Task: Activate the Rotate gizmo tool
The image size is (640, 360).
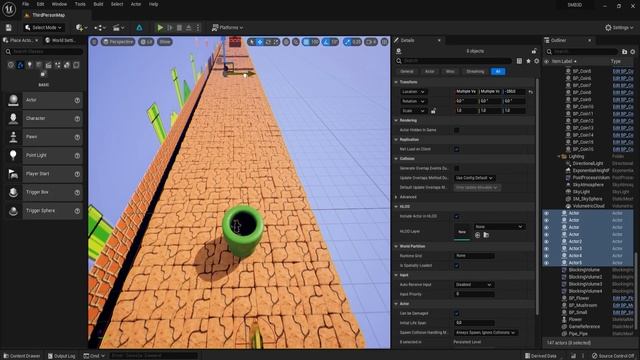Action: click(x=268, y=42)
